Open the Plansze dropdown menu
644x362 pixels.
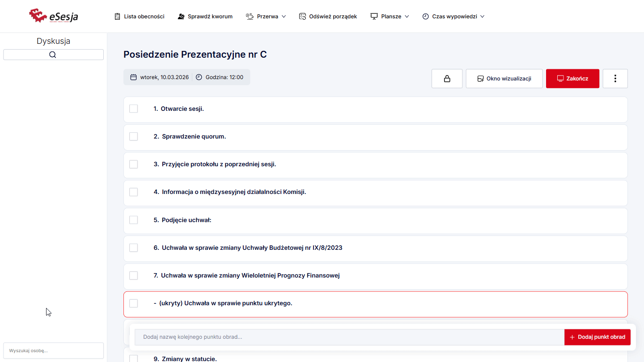click(x=390, y=17)
